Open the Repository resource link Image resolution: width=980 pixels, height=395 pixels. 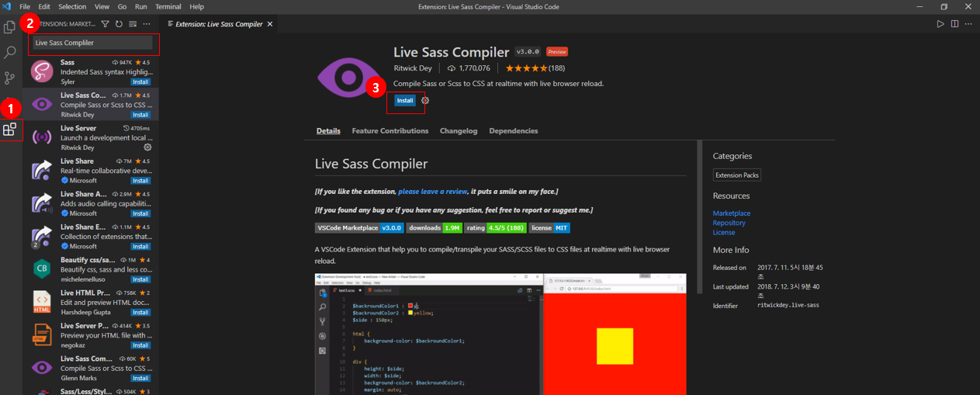click(x=729, y=223)
